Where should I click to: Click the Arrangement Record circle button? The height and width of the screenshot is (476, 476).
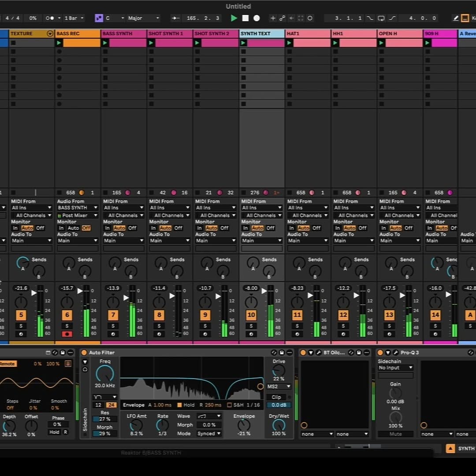pyautogui.click(x=257, y=18)
